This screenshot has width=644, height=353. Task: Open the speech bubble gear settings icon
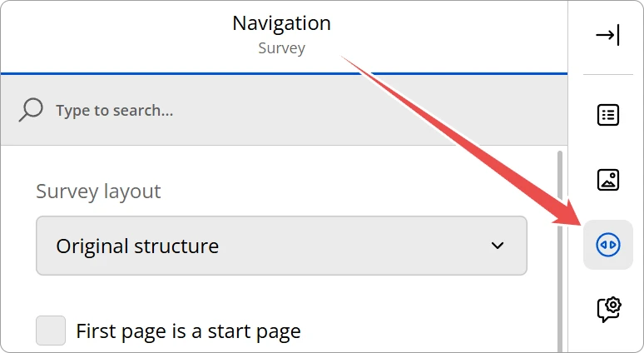tap(608, 309)
